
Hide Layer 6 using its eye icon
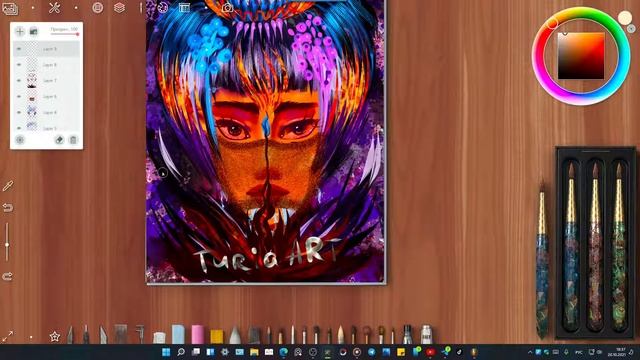pyautogui.click(x=18, y=97)
